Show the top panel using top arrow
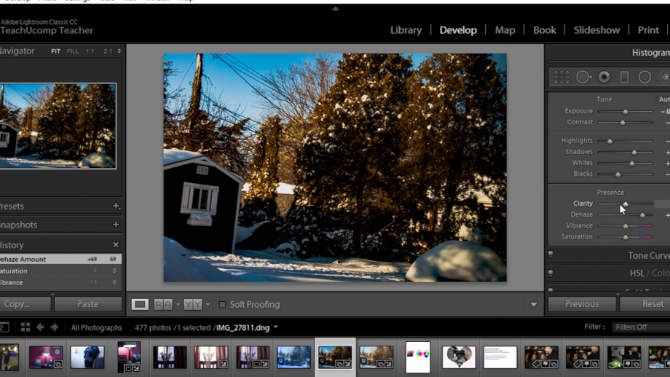 click(335, 9)
